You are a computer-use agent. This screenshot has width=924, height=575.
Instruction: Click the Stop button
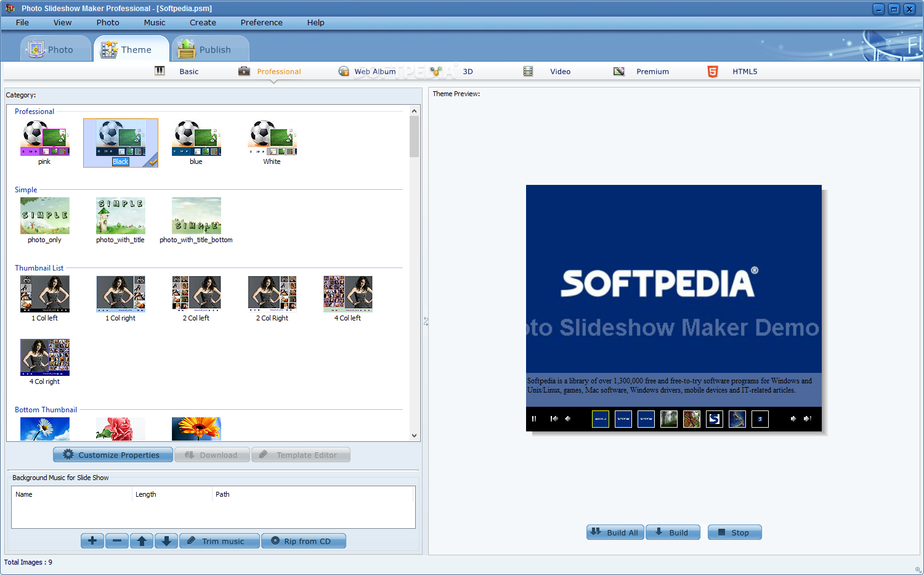(734, 532)
